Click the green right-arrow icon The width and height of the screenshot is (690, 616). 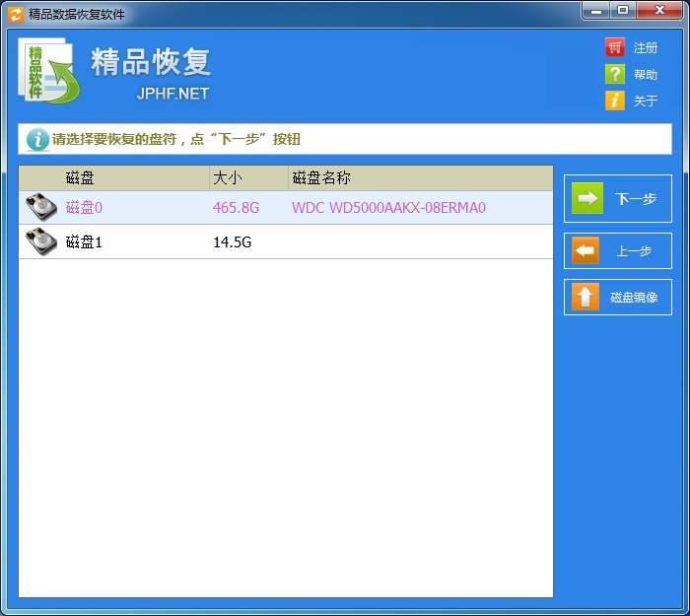click(587, 198)
